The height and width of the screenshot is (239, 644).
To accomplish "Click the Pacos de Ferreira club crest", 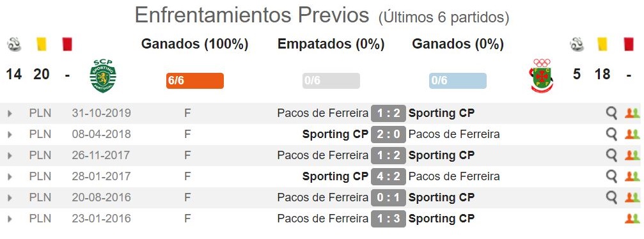I will (x=541, y=75).
